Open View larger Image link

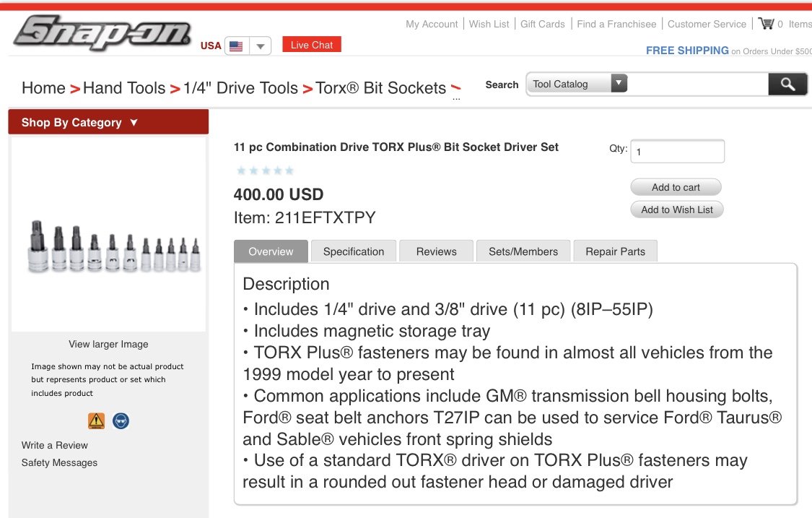point(108,344)
